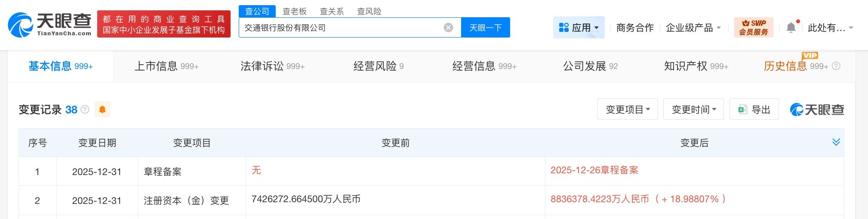Click the 天眼一下 search button

[485, 28]
